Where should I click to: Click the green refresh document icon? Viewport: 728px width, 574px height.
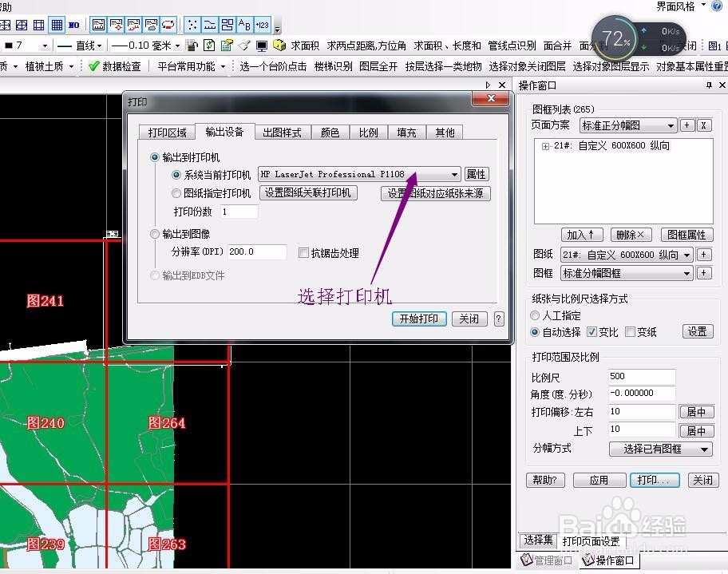click(x=209, y=46)
